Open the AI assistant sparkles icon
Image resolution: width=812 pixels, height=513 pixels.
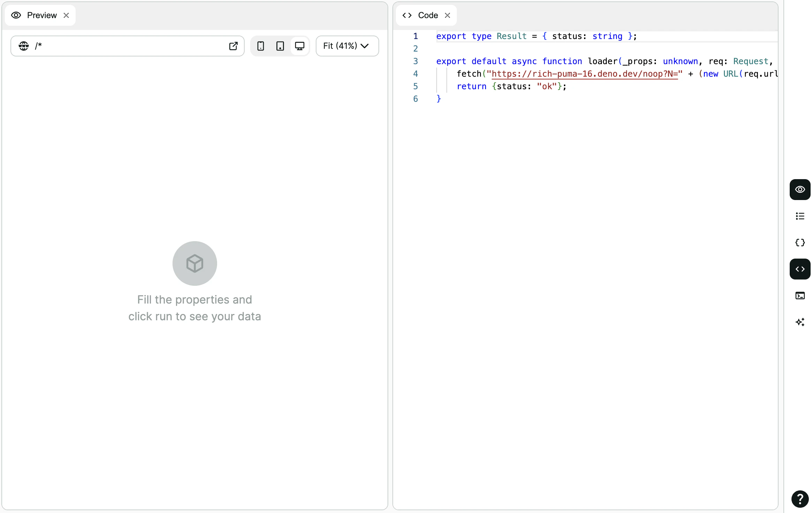pos(800,322)
